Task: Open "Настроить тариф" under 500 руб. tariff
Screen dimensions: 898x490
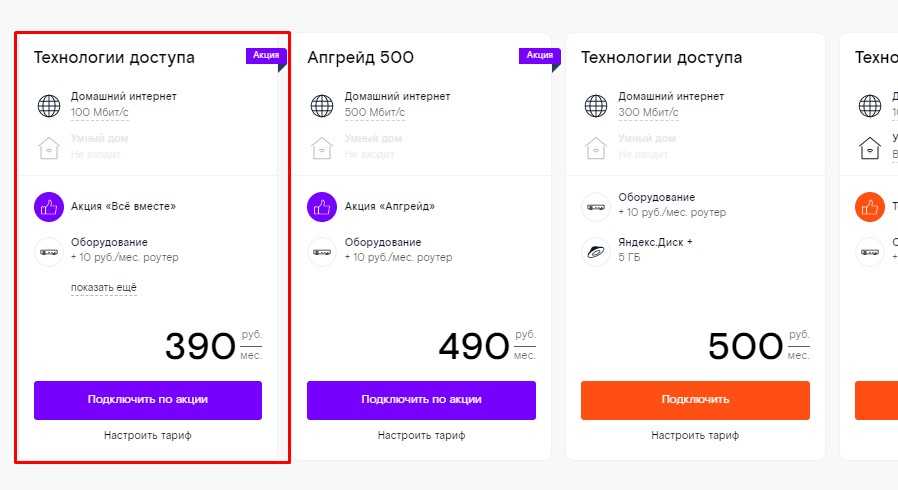Action: tap(695, 436)
